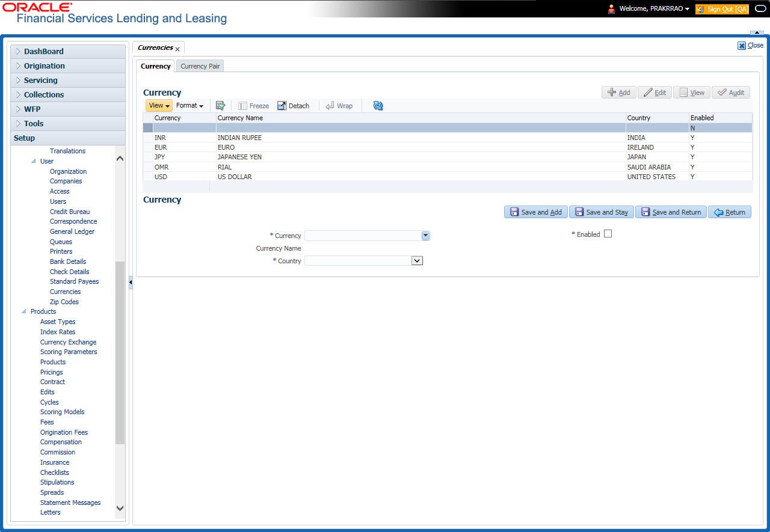The height and width of the screenshot is (532, 770).
Task: Click the Currency combo box input
Action: pyautogui.click(x=363, y=236)
